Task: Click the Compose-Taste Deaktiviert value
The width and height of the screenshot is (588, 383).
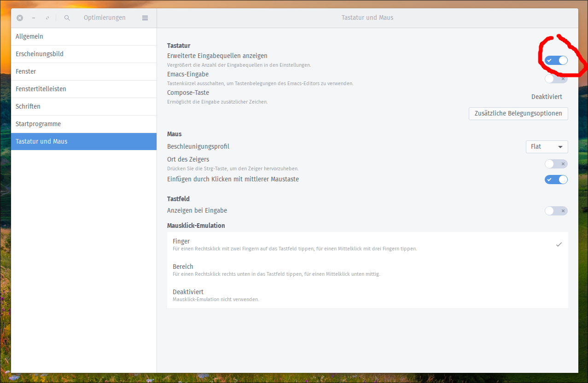Action: pos(547,97)
